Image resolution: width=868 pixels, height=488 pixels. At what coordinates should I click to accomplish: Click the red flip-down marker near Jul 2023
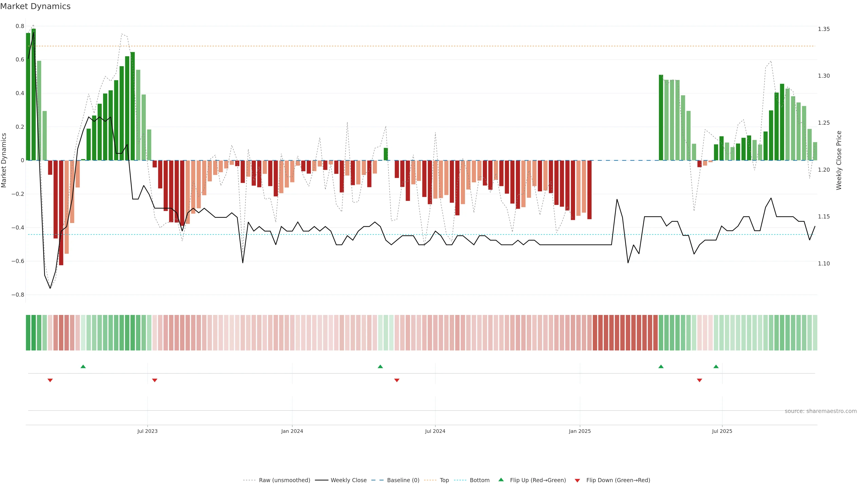[x=155, y=380]
